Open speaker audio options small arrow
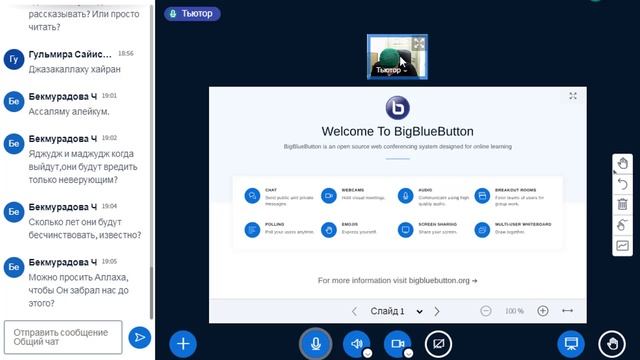This screenshot has height=360, width=640. (x=367, y=353)
